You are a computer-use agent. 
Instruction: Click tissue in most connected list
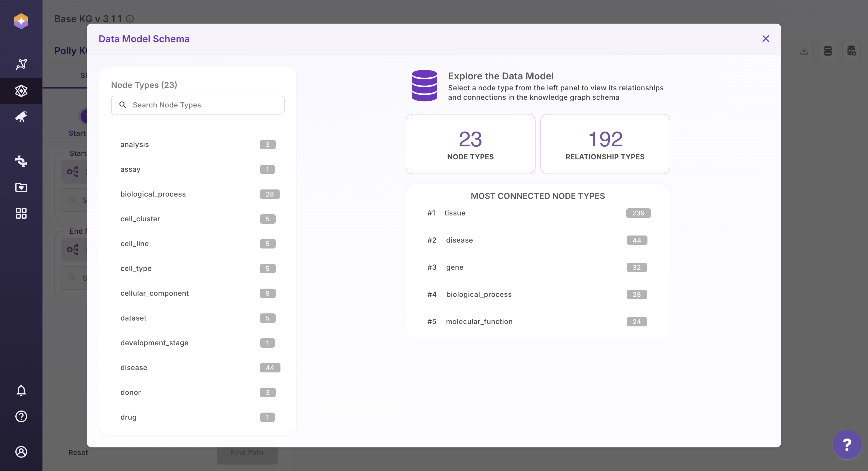pos(455,213)
